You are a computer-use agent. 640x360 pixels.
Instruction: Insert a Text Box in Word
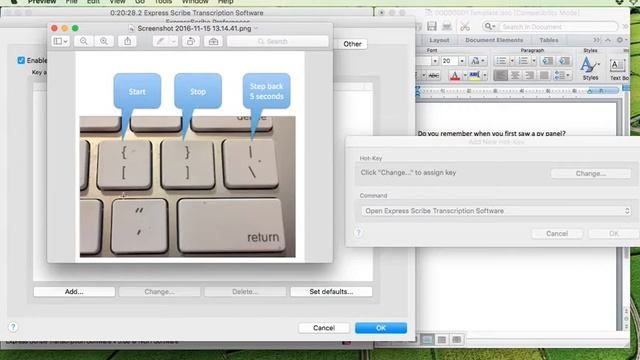618,69
